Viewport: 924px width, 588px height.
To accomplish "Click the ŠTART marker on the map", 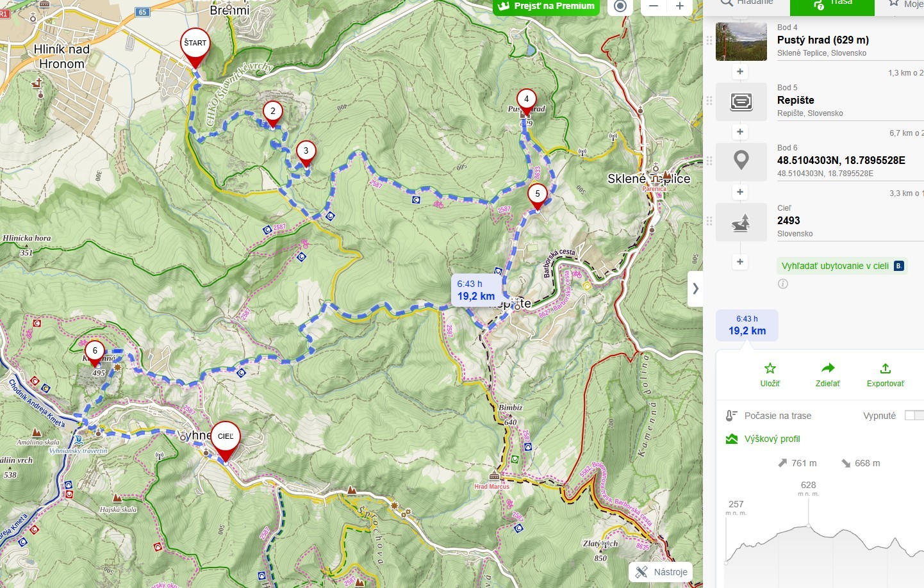I will 195,47.
